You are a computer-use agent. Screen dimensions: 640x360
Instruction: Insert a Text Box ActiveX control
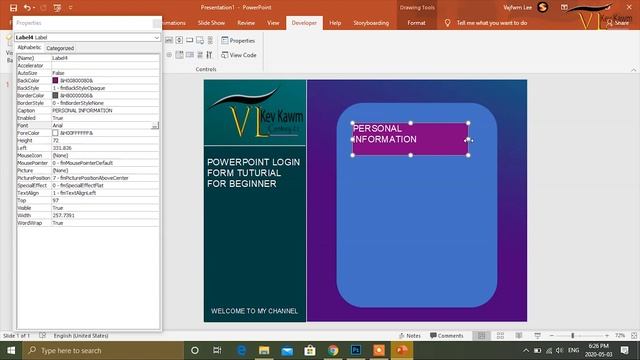pos(169,40)
